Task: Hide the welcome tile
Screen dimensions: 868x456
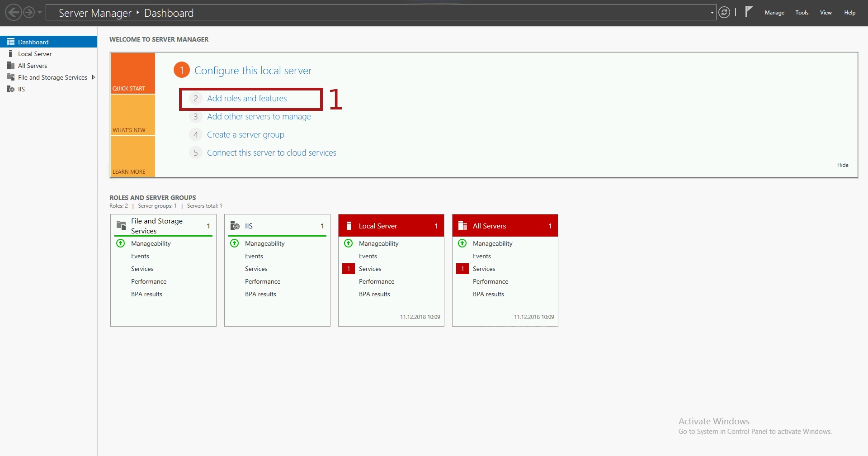Action: (843, 165)
